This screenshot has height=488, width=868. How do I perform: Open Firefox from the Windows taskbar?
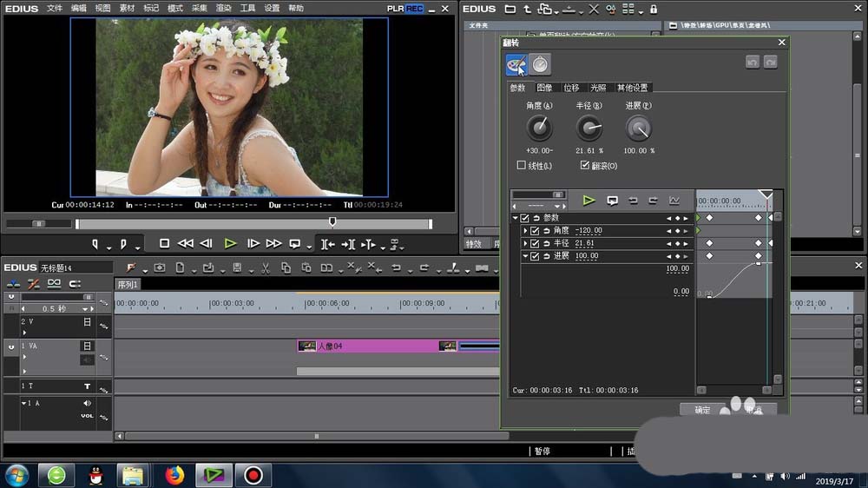(176, 475)
